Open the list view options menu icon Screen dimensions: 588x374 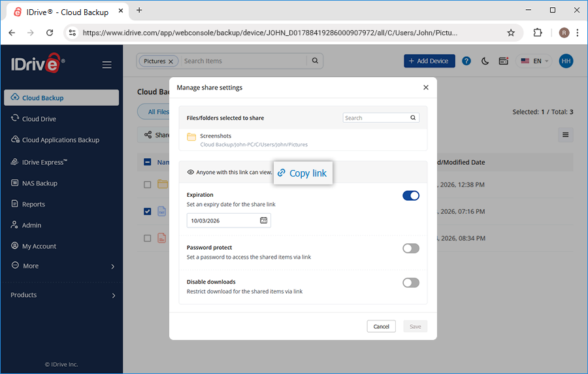(x=566, y=135)
